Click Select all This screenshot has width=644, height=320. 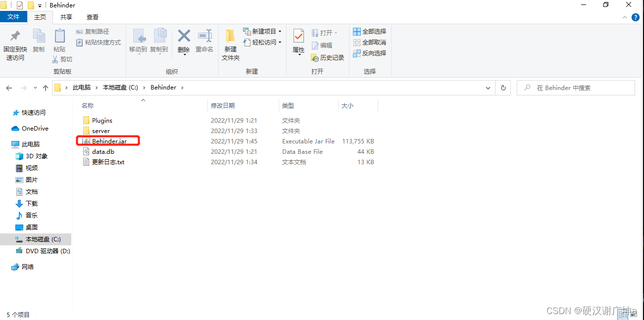pos(369,31)
